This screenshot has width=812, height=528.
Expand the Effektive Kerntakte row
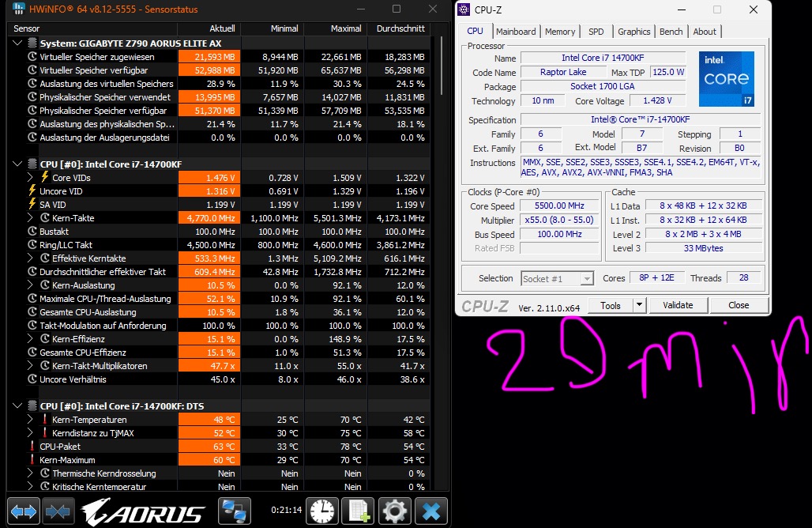[30, 258]
